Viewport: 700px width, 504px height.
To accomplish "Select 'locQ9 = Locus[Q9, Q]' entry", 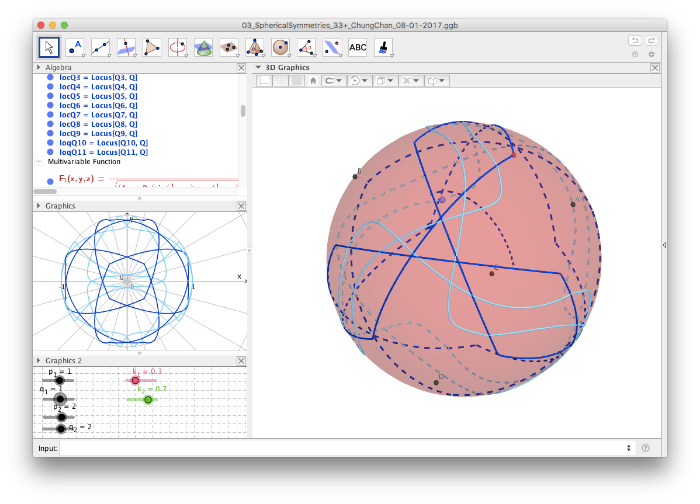I will point(98,133).
